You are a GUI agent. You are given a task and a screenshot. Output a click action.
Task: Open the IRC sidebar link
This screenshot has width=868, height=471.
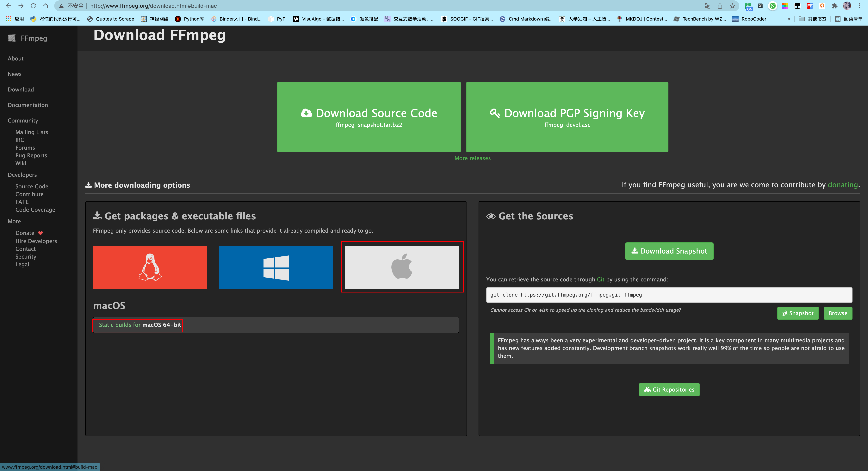[x=20, y=140]
